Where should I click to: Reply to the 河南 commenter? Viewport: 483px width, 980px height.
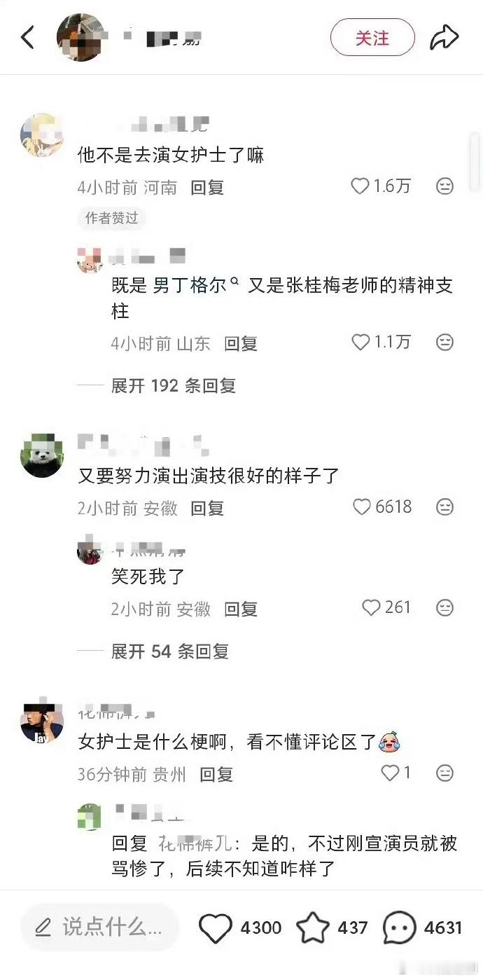pos(207,187)
